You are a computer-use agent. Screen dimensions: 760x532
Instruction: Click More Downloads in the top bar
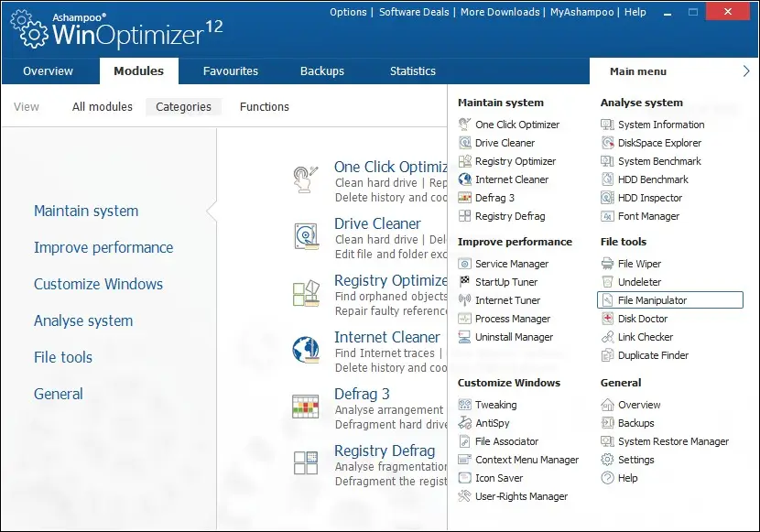coord(500,12)
